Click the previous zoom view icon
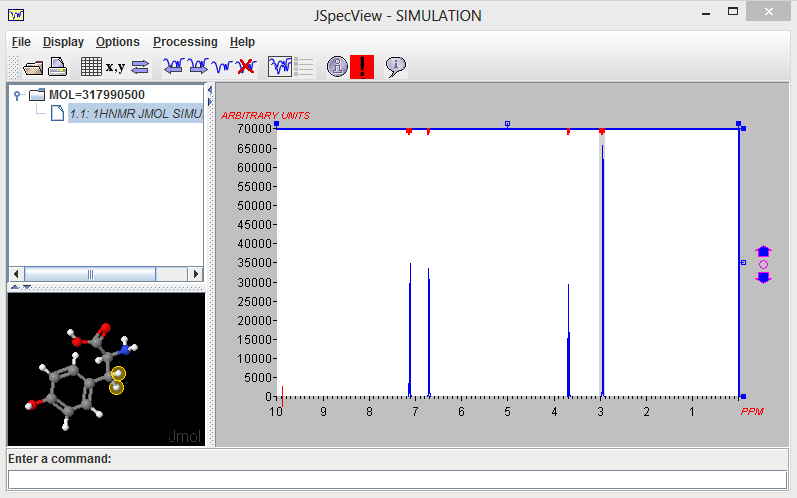The height and width of the screenshot is (498, 797). (x=174, y=67)
